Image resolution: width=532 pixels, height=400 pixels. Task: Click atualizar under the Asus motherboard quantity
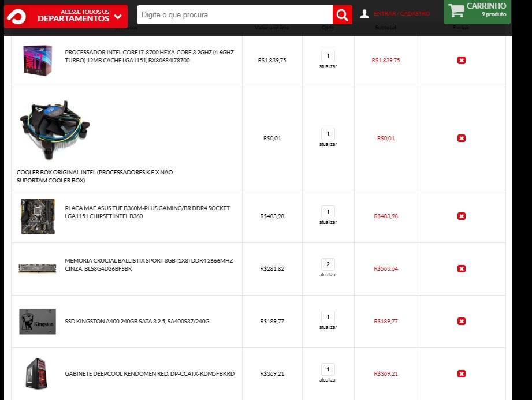click(x=328, y=222)
